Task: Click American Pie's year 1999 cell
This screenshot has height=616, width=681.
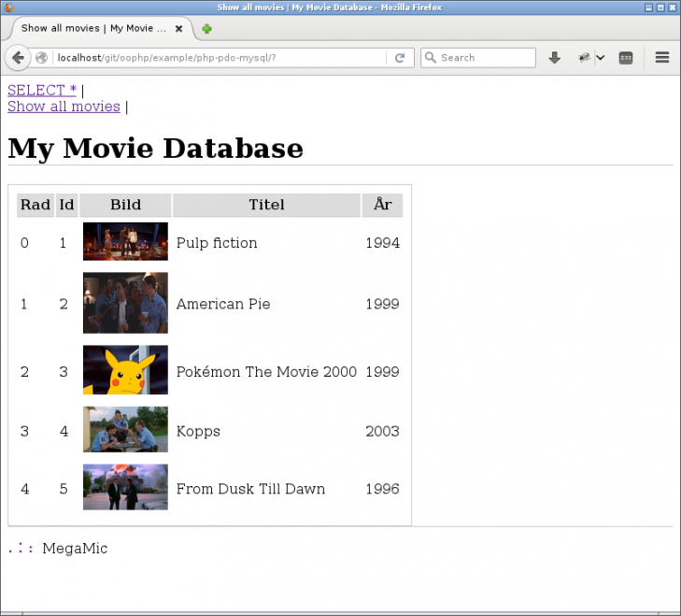Action: point(383,304)
